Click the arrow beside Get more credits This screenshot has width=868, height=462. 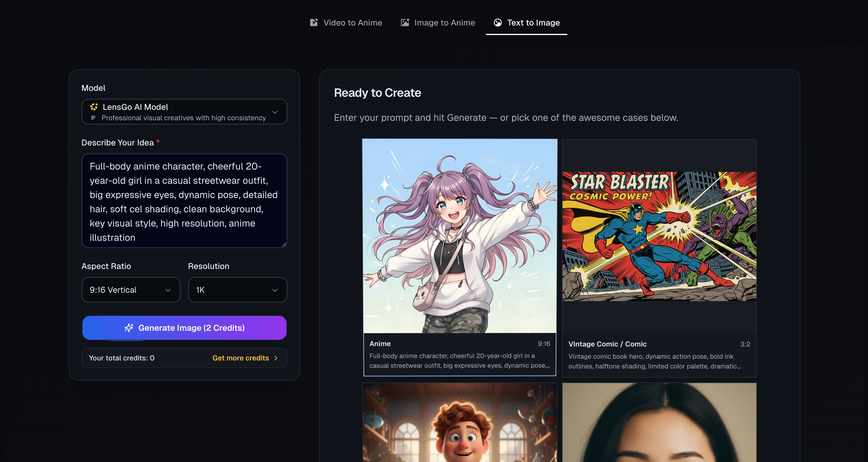[276, 358]
